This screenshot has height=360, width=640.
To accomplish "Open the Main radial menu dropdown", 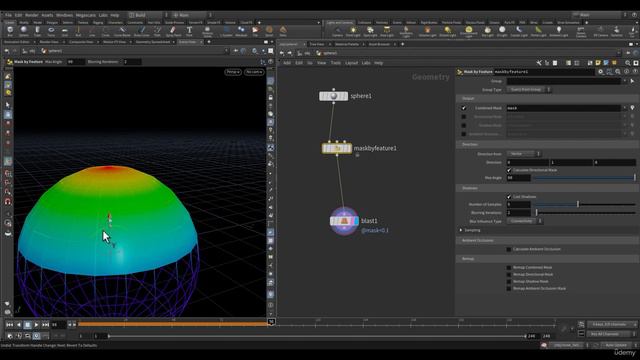I will (191, 15).
